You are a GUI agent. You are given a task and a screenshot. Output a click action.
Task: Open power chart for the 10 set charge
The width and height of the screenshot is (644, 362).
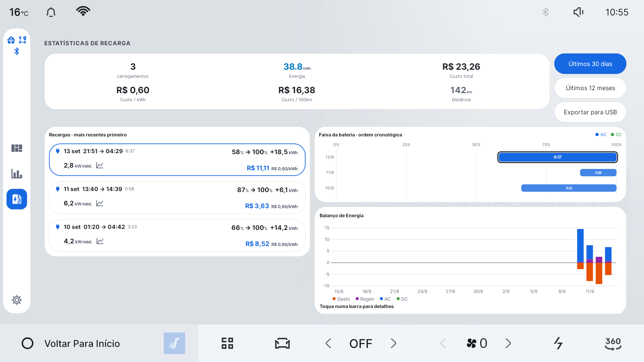pos(100,241)
